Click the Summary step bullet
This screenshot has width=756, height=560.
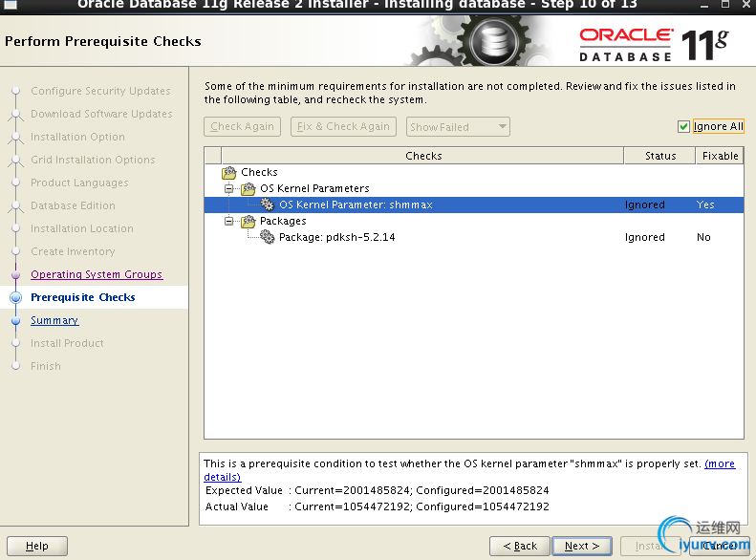16,320
